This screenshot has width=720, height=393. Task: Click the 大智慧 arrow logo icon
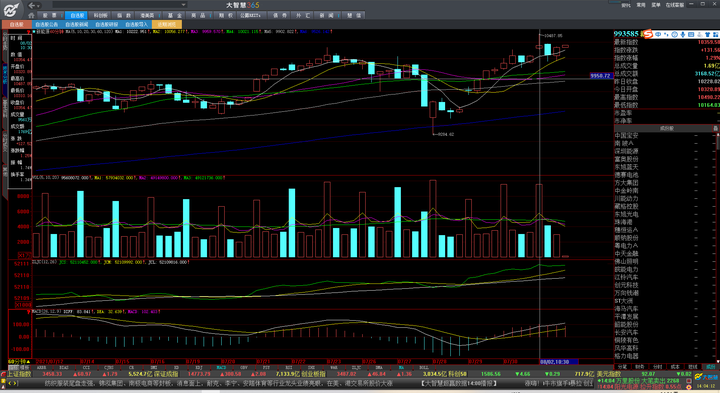coord(11,9)
